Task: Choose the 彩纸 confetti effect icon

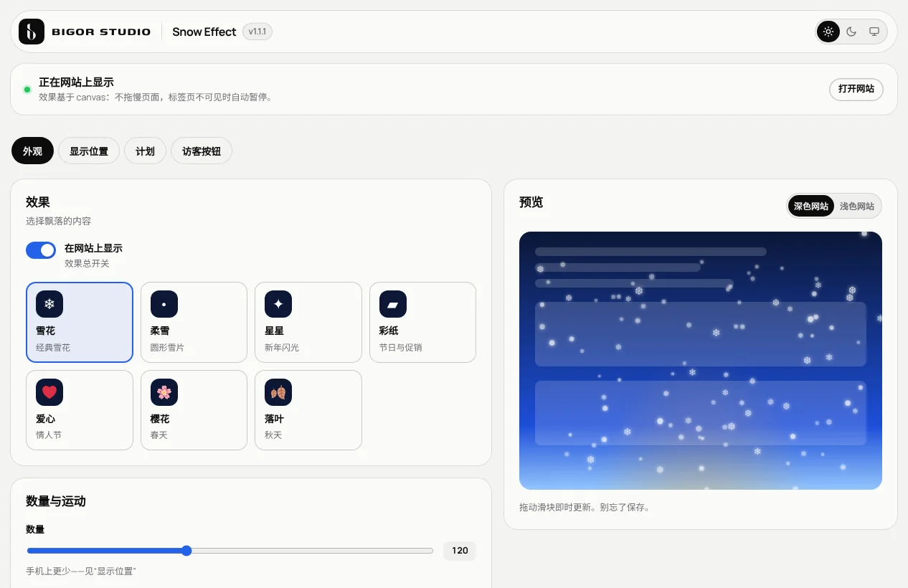Action: (393, 304)
